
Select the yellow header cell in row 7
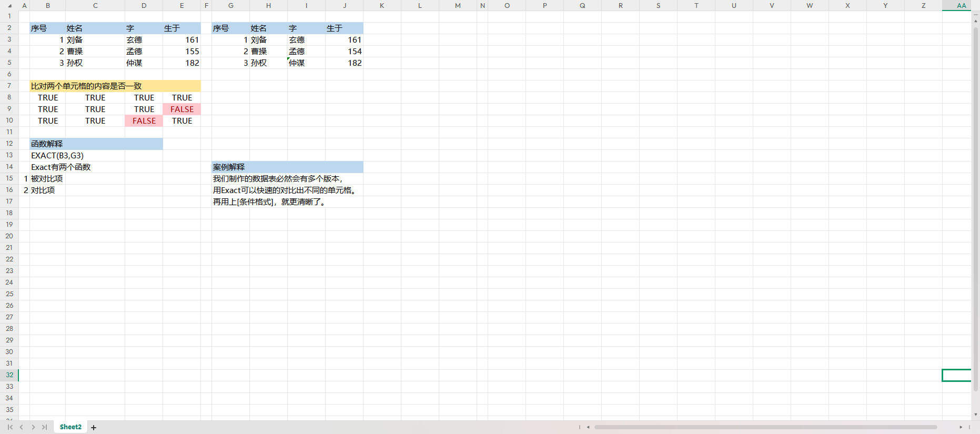click(115, 86)
